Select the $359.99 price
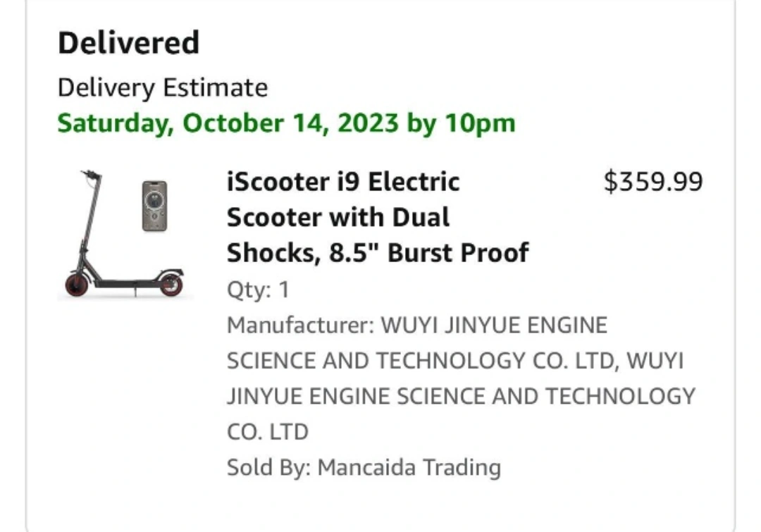761x532 pixels. coord(653,182)
